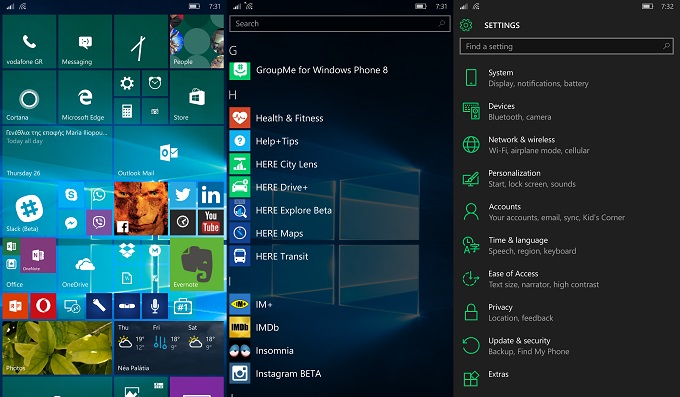This screenshot has height=397, width=680.
Task: Open the small Alarms clock tile
Action: (155, 83)
